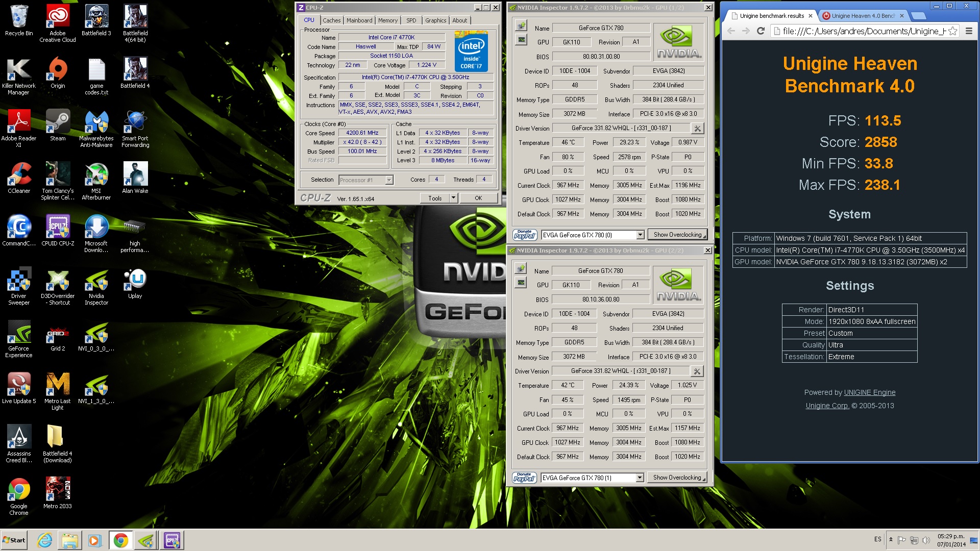Open Metro Last Light shortcut
This screenshot has height=551, width=980.
coord(58,391)
